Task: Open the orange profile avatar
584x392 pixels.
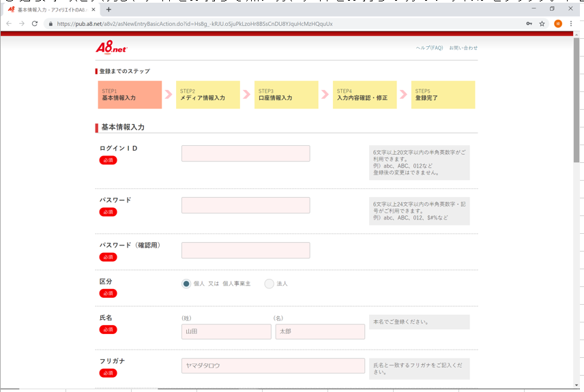Action: 558,23
